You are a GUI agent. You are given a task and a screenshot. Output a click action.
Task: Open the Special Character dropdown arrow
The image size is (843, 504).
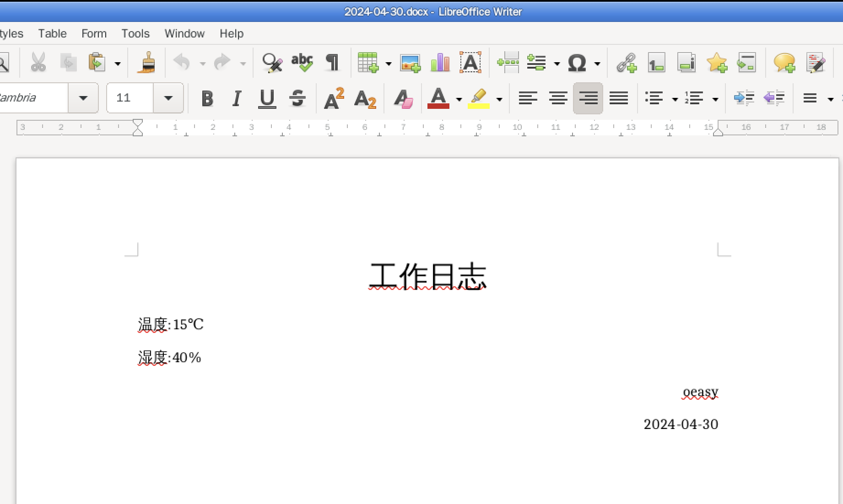tap(597, 64)
